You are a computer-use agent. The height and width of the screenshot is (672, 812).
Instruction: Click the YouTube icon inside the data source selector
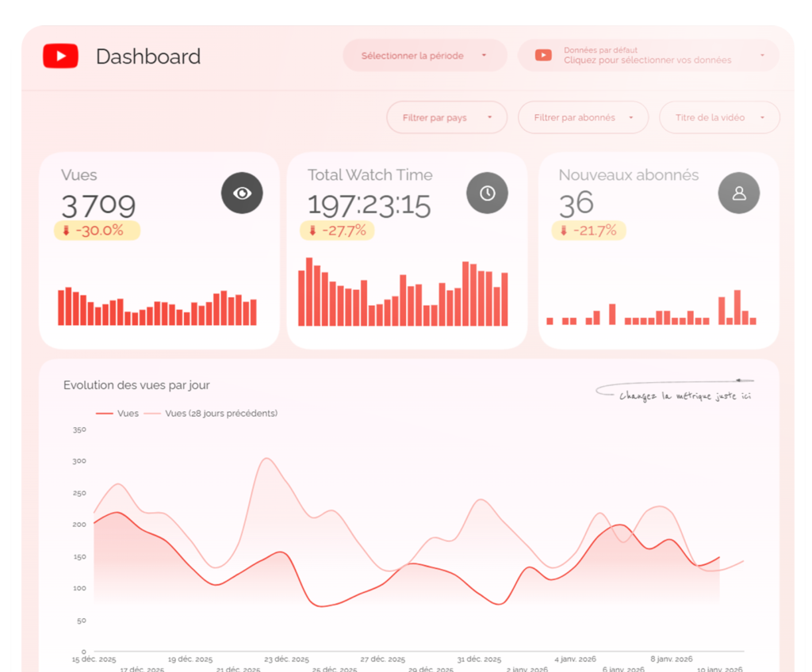(542, 55)
